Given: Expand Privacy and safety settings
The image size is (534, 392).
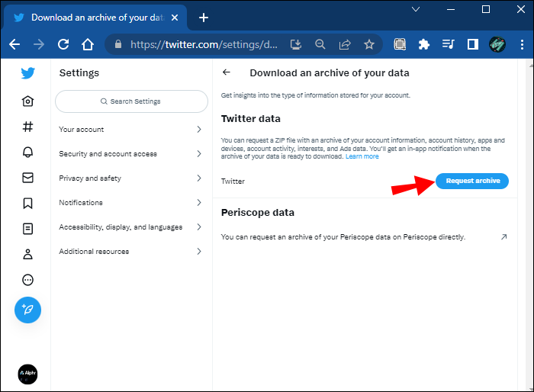Looking at the screenshot, I should [x=130, y=178].
